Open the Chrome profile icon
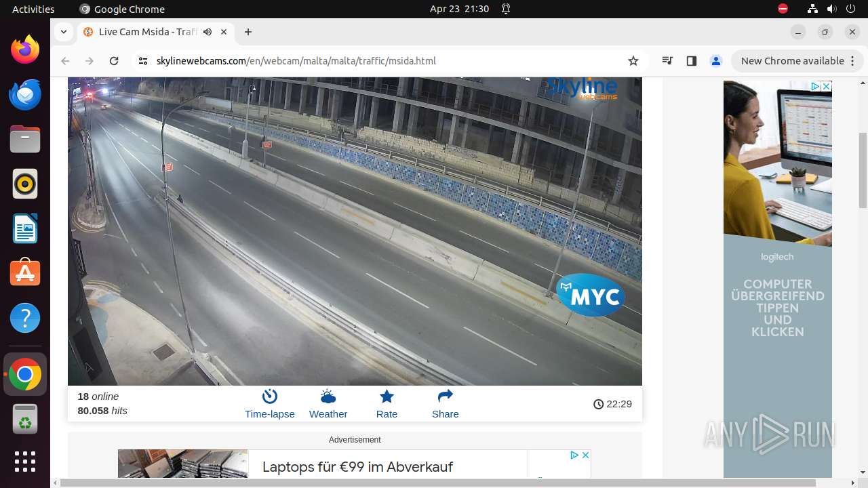Screen dimensions: 868x488 715,61
